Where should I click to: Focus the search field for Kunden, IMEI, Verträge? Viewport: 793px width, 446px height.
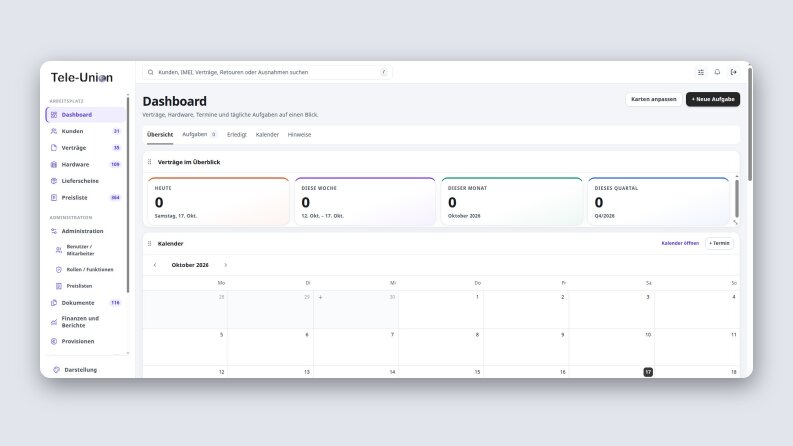(267, 72)
